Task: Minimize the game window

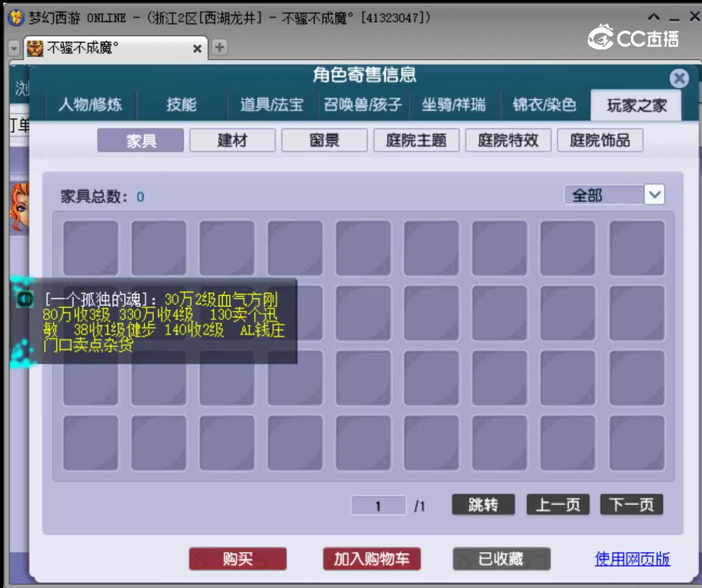Action: 675,20
